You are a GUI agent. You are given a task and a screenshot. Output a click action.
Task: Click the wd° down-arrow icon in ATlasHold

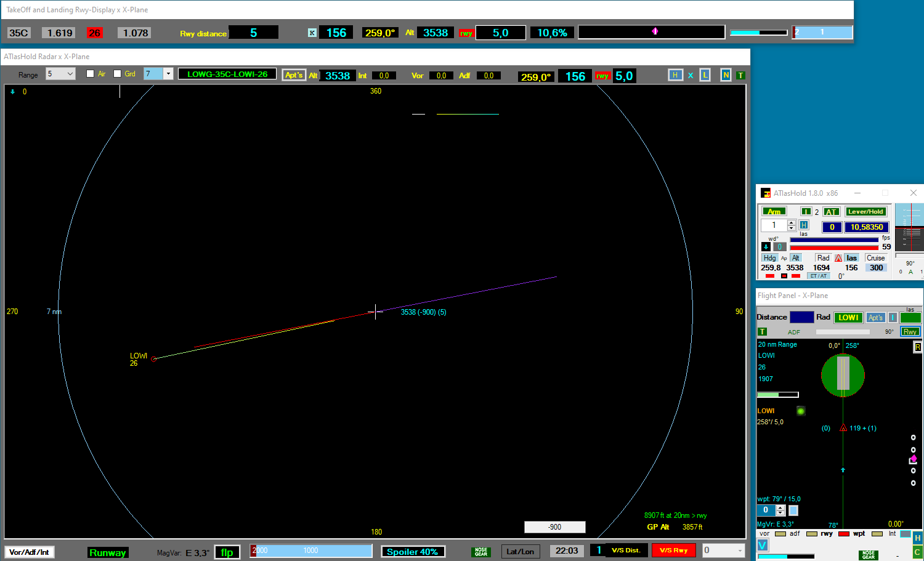[766, 246]
